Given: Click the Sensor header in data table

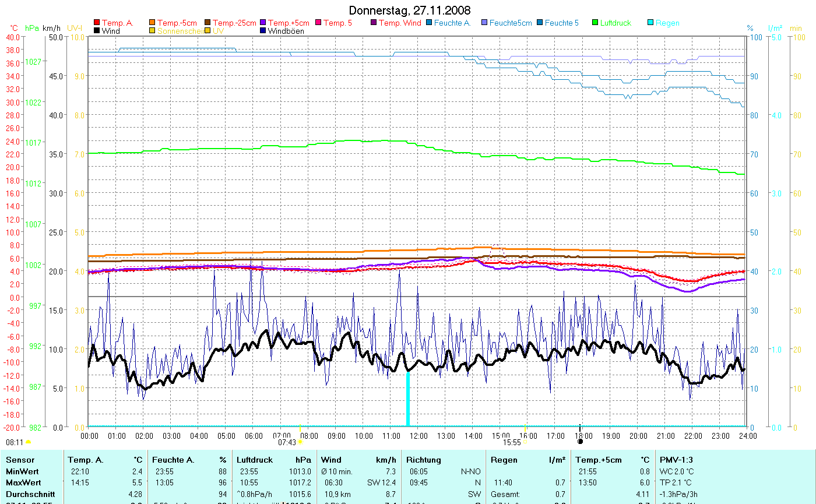Looking at the screenshot, I should tap(20, 460).
